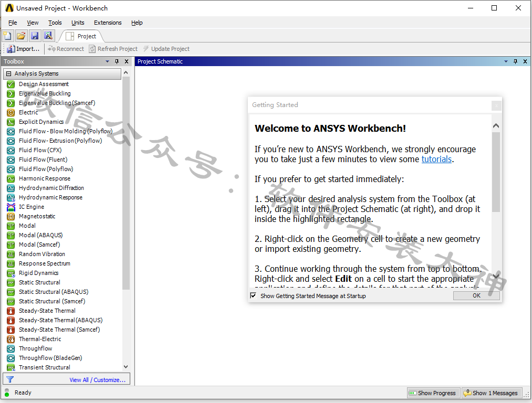Select the Steady-State Thermal icon

tap(11, 311)
